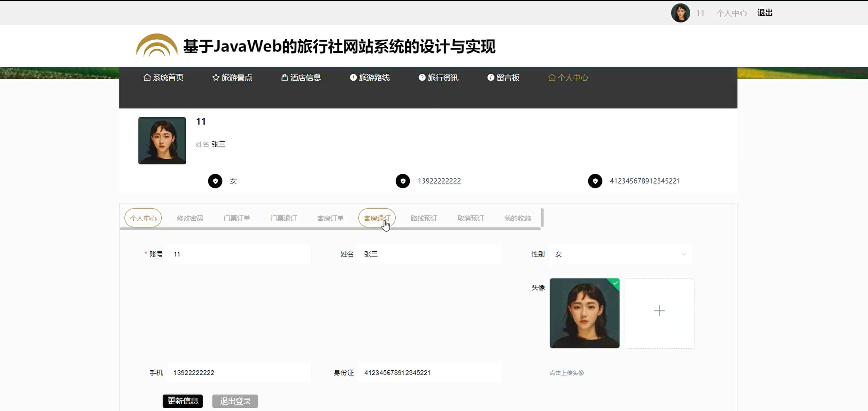
Task: Click the 身份证 input field
Action: pyautogui.click(x=430, y=373)
